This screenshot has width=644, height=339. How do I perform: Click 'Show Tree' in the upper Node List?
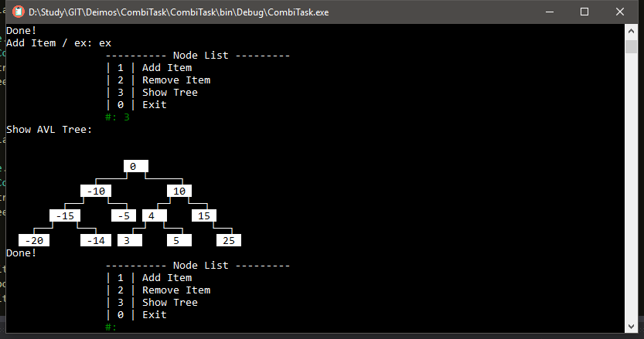point(169,93)
